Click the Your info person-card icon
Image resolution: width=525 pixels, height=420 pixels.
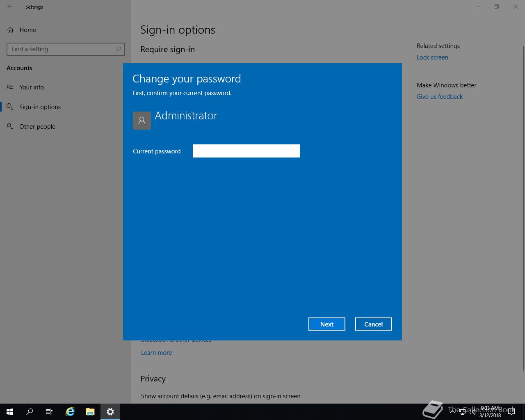[x=10, y=87]
